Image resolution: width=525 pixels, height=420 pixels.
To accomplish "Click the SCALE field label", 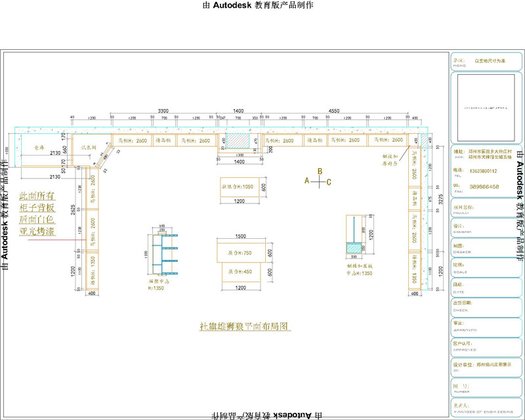I will coord(460,272).
